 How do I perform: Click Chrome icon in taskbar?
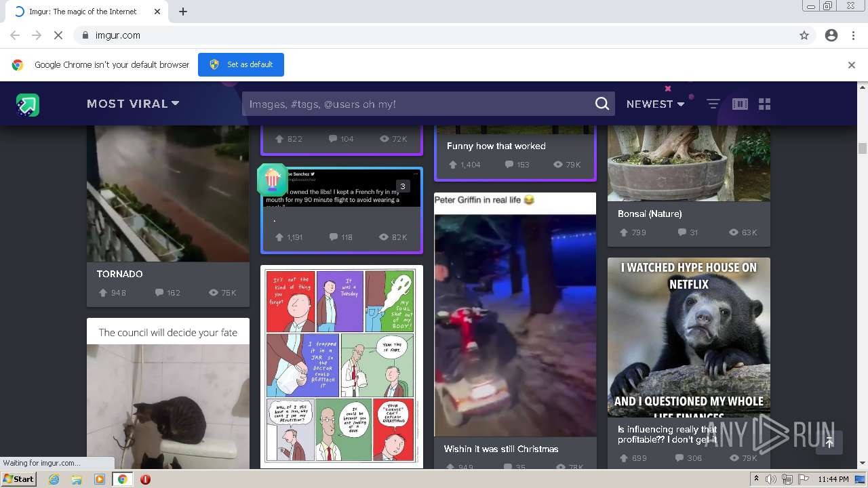click(122, 479)
